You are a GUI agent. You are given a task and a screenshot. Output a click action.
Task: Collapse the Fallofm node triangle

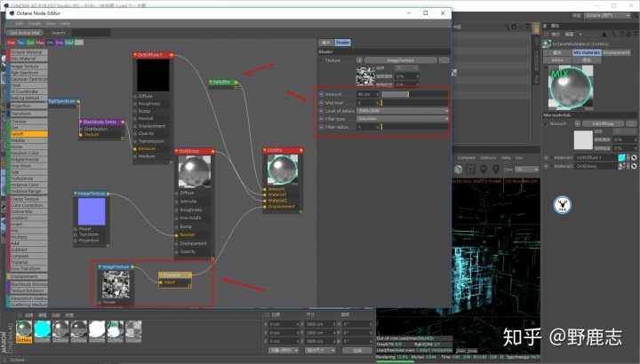tap(211, 82)
